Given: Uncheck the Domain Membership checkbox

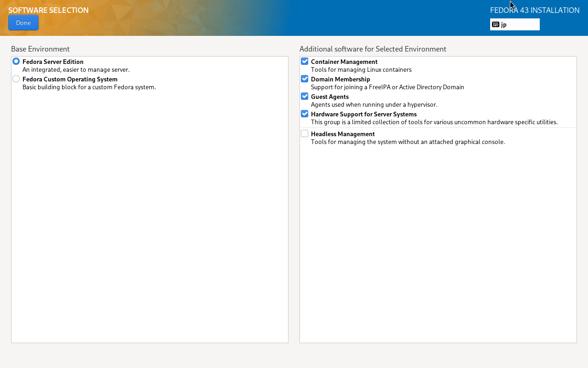Looking at the screenshot, I should pyautogui.click(x=305, y=79).
